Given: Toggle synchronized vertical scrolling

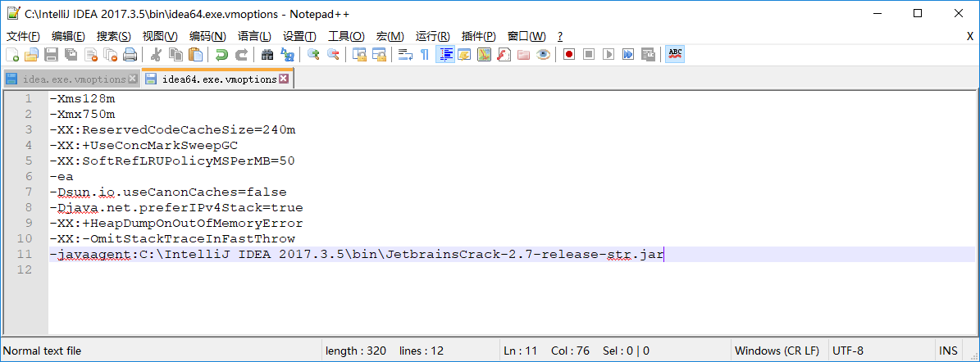Looking at the screenshot, I should 359,54.
